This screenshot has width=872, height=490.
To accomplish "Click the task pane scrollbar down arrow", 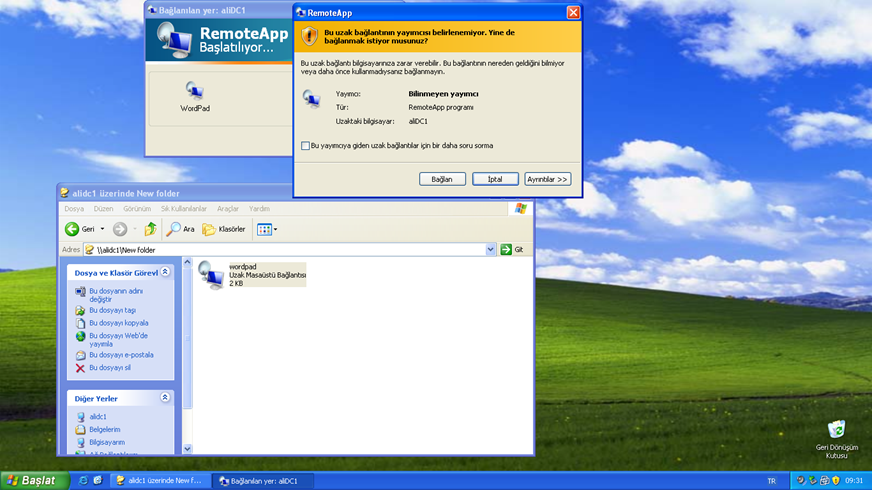I will coord(187,449).
